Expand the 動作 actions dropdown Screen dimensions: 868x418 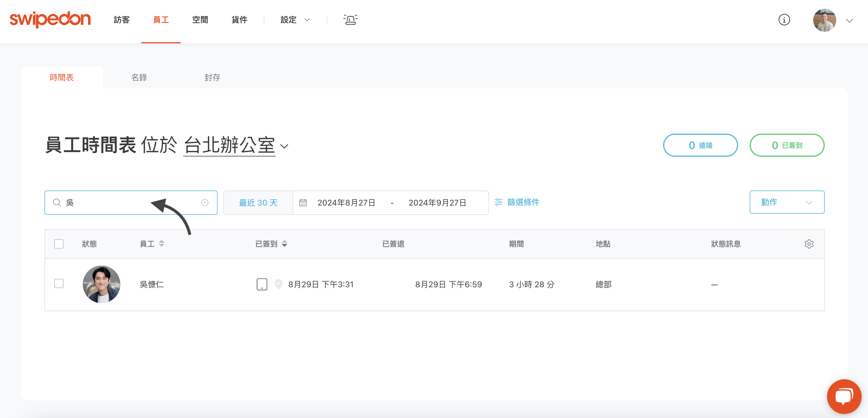[x=787, y=202]
